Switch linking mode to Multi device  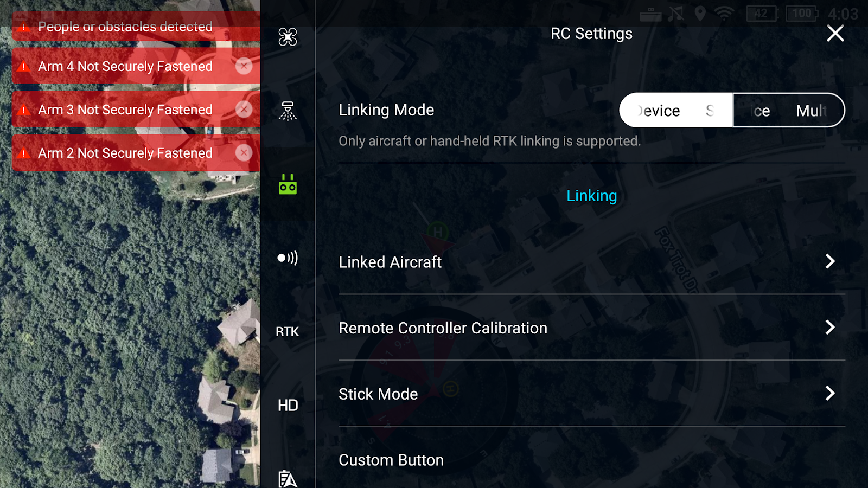point(789,110)
